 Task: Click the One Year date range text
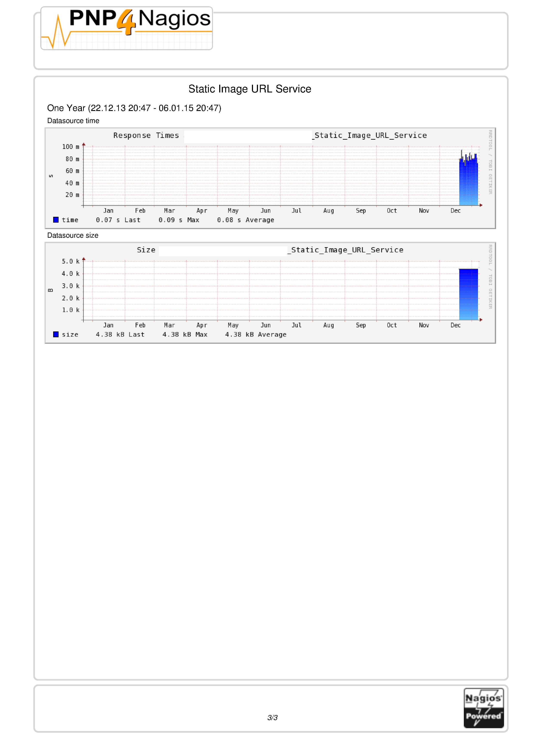pyautogui.click(x=134, y=108)
